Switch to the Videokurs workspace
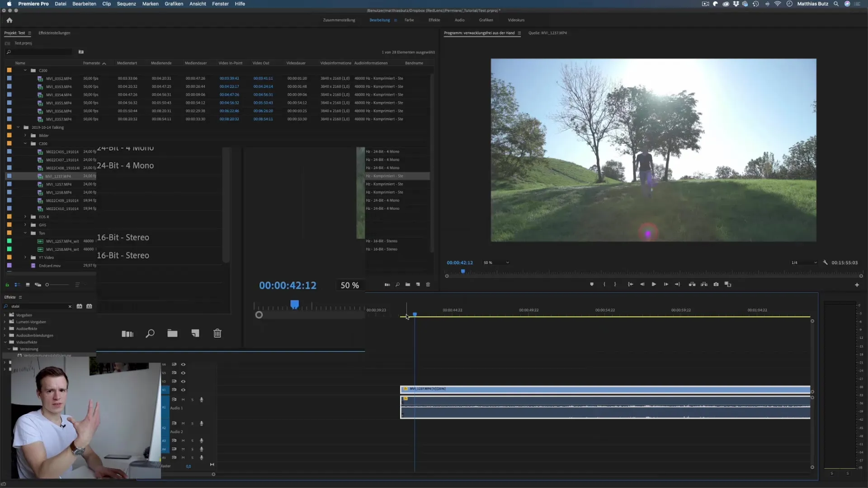Screen dimensions: 868x488 point(516,20)
